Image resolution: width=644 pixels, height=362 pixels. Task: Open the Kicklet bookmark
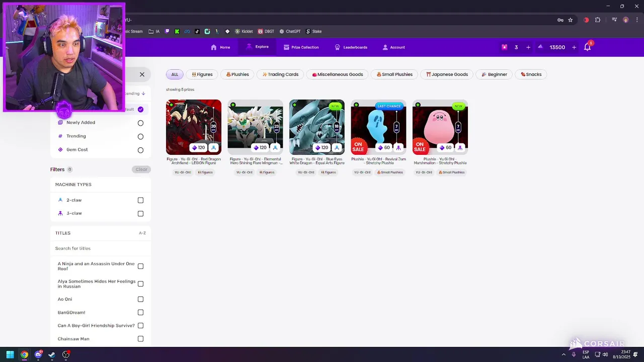(x=244, y=31)
